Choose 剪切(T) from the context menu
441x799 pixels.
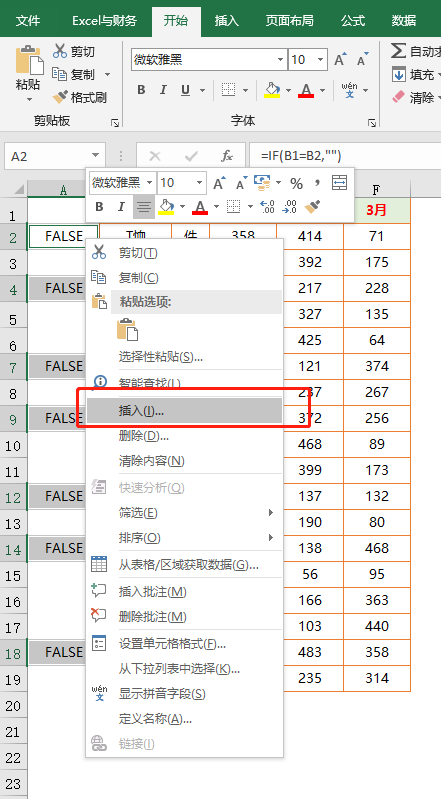pos(184,253)
